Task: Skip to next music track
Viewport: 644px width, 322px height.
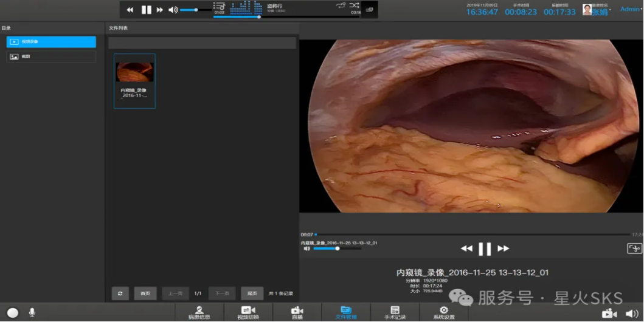Action: pos(160,10)
